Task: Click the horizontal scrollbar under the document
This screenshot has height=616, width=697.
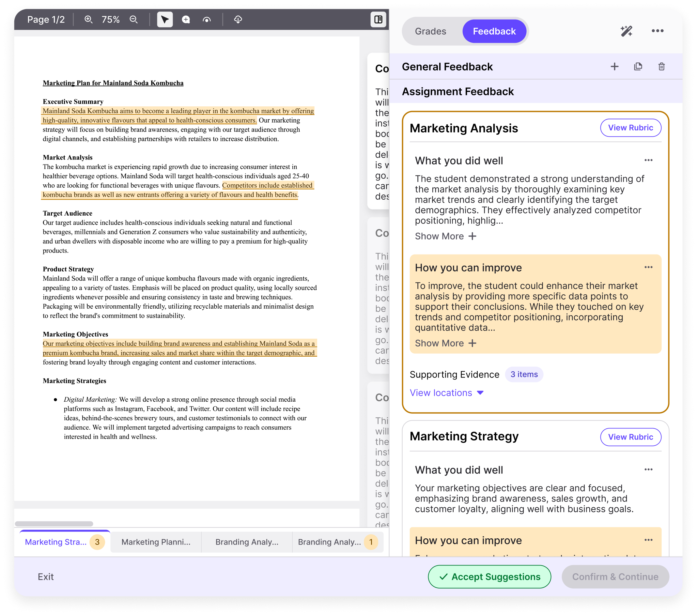Action: click(54, 524)
